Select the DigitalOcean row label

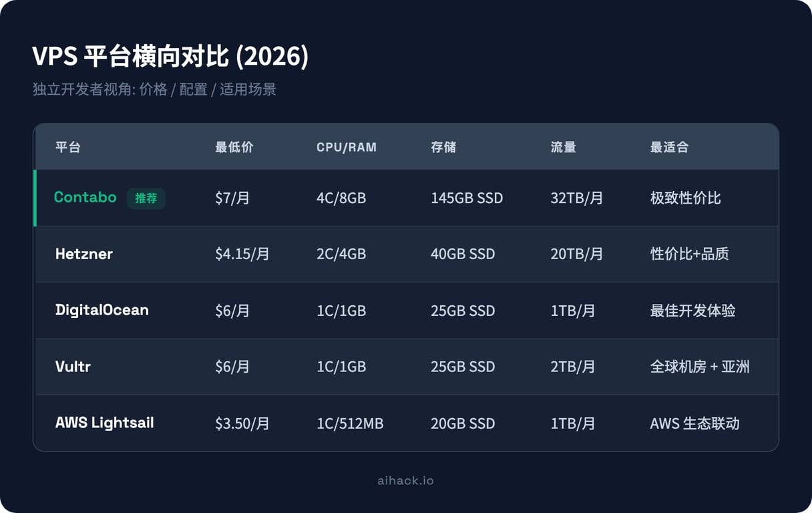point(102,310)
